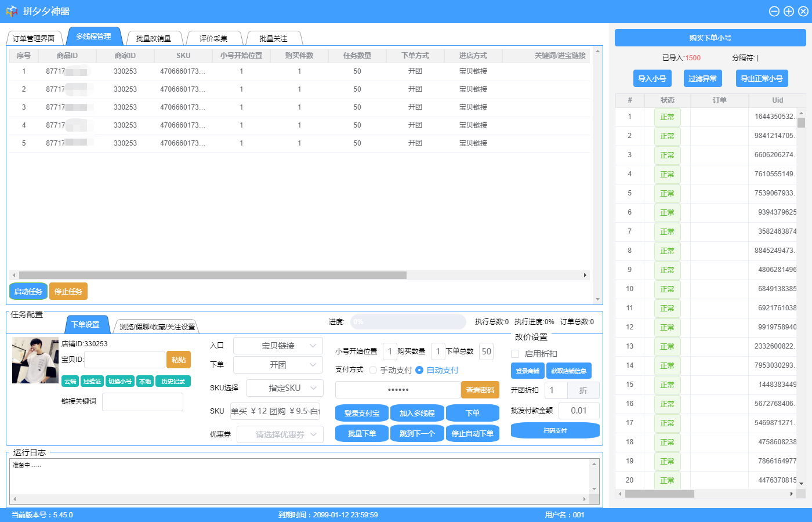Open the 批量改销量 tab
Screen dimensions: 812x522
[154, 38]
